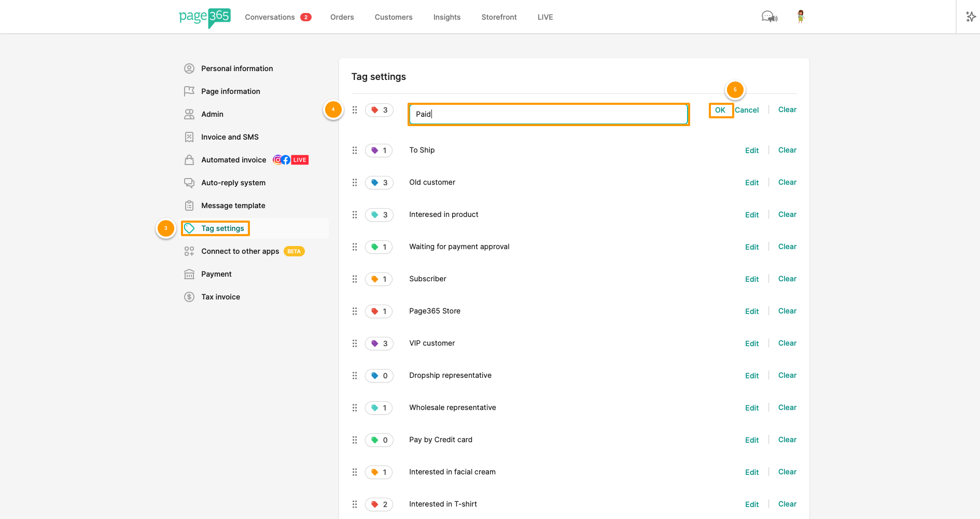Click the tag name text field
Image resolution: width=980 pixels, height=519 pixels.
click(x=548, y=114)
